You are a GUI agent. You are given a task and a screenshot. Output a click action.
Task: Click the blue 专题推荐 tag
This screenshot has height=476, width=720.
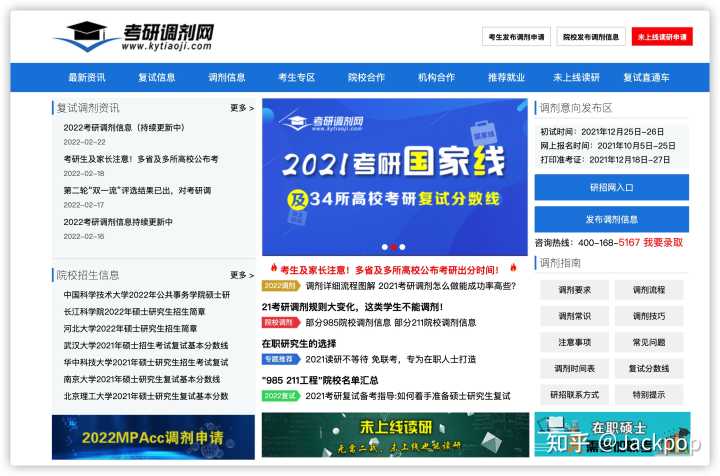point(281,359)
